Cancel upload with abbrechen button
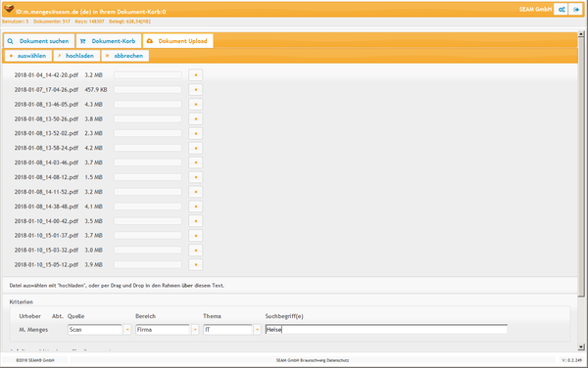The height and width of the screenshot is (368, 588). (124, 56)
